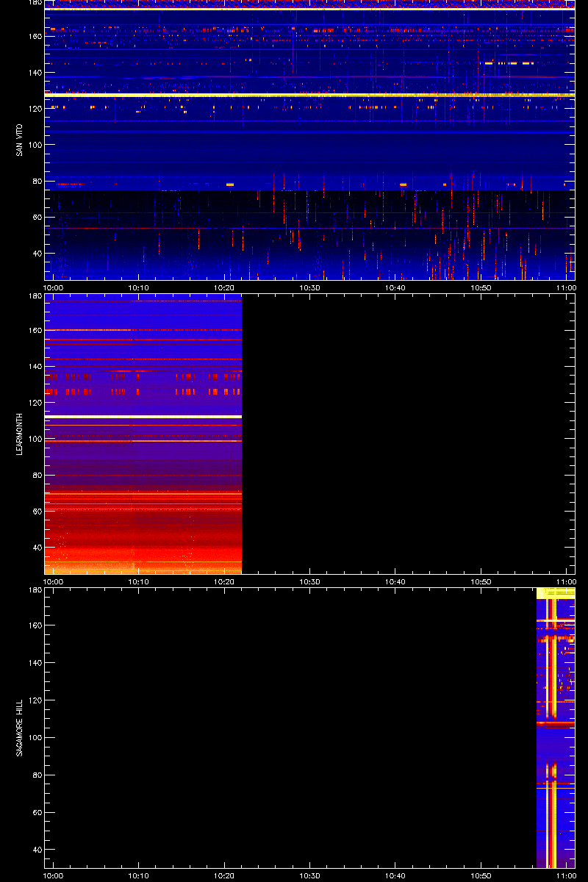
Task: Pick the 10:30 tick under Learmonth panel
Action: [x=310, y=581]
